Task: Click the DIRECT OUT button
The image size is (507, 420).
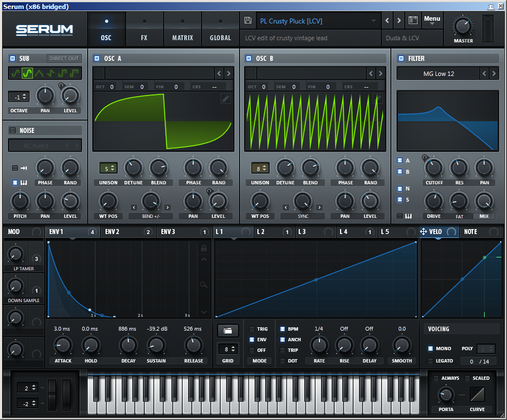Action: point(64,58)
